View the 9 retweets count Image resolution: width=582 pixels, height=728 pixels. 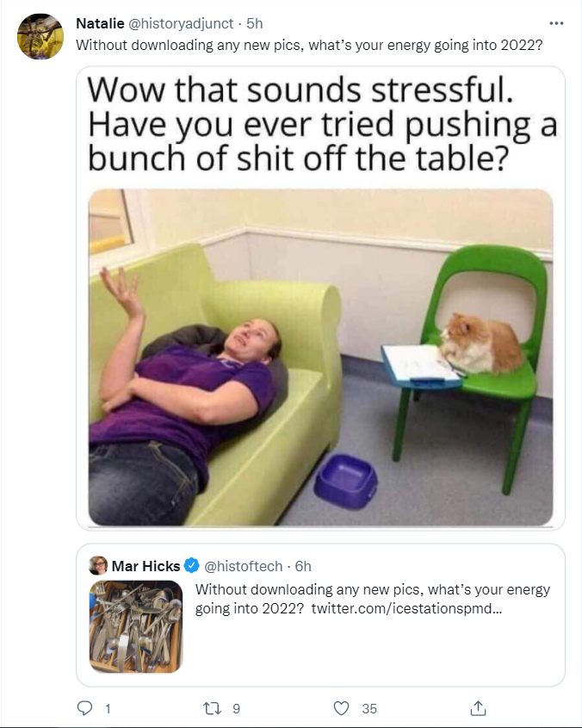coord(236,709)
